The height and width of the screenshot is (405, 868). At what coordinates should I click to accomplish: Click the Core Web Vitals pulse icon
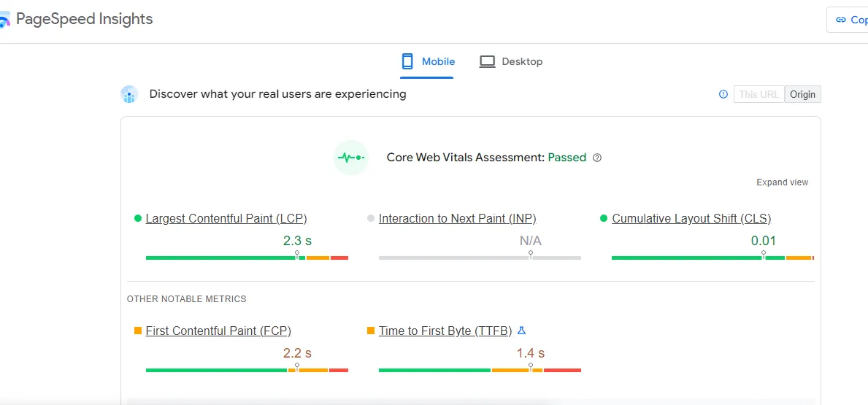pyautogui.click(x=351, y=158)
